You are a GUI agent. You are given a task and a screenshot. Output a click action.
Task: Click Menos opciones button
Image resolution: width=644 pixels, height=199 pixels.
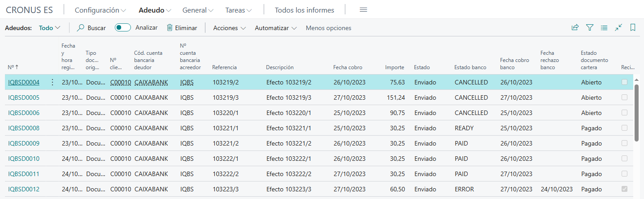(328, 28)
